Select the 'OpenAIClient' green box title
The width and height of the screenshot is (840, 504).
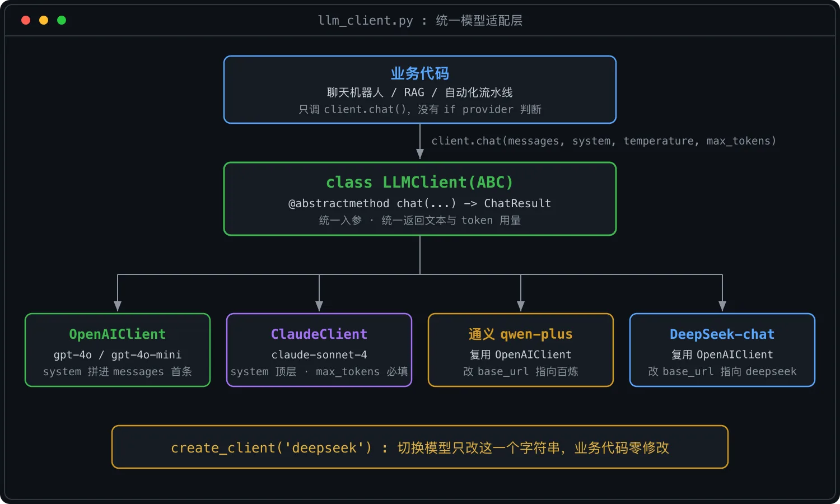coord(118,334)
